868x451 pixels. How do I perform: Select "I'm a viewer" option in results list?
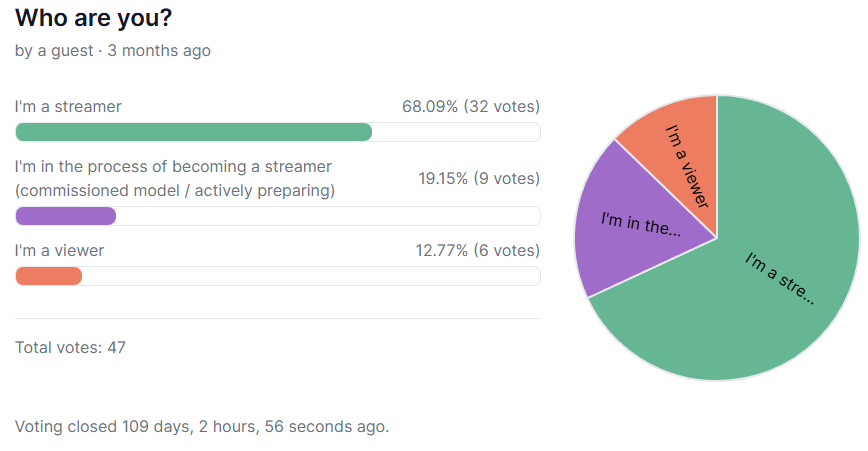pos(59,250)
